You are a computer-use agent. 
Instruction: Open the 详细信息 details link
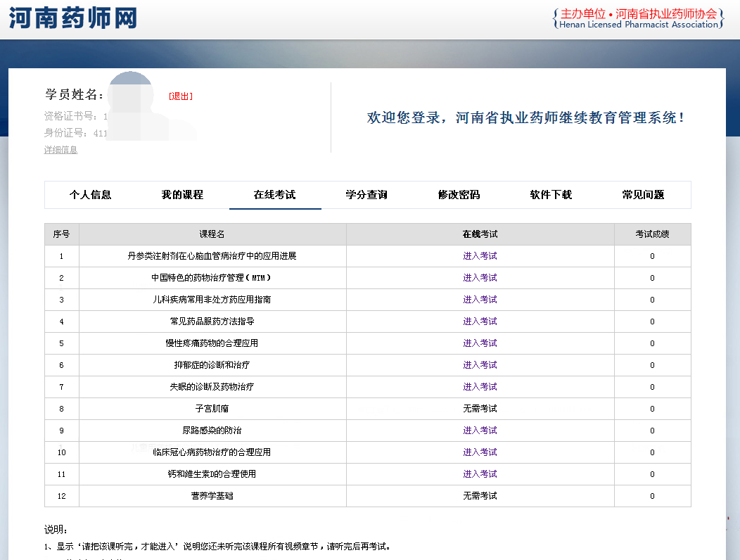click(60, 150)
